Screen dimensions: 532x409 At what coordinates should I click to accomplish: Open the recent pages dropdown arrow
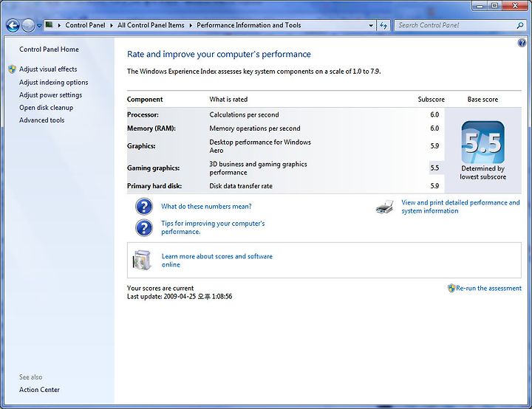[39, 26]
